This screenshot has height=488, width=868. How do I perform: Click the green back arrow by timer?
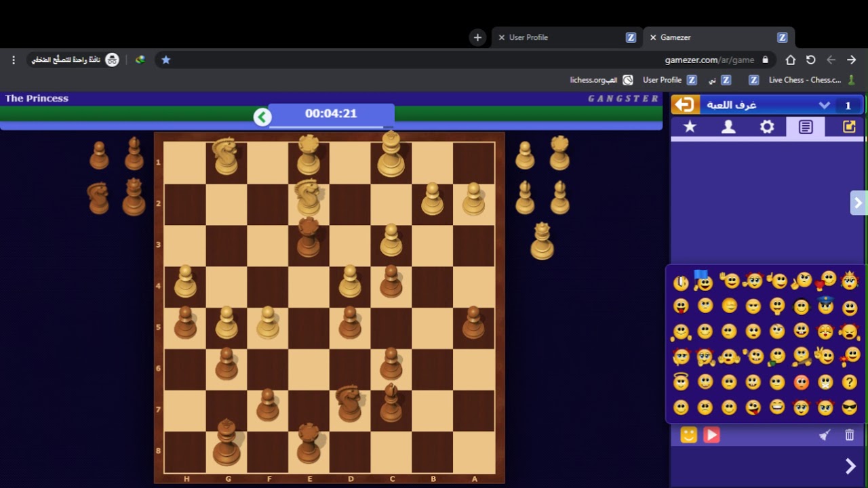coord(262,117)
